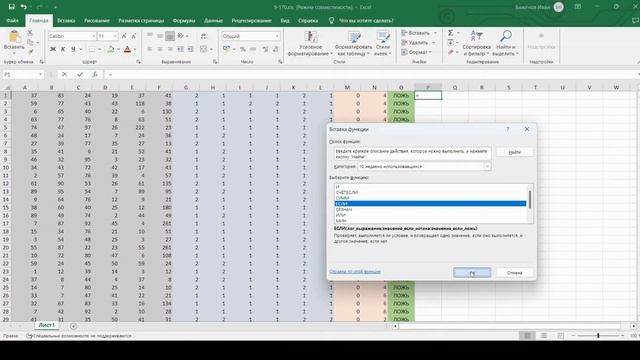Click the decrease indent icon
Screen dimensions: 640x360
180,49
